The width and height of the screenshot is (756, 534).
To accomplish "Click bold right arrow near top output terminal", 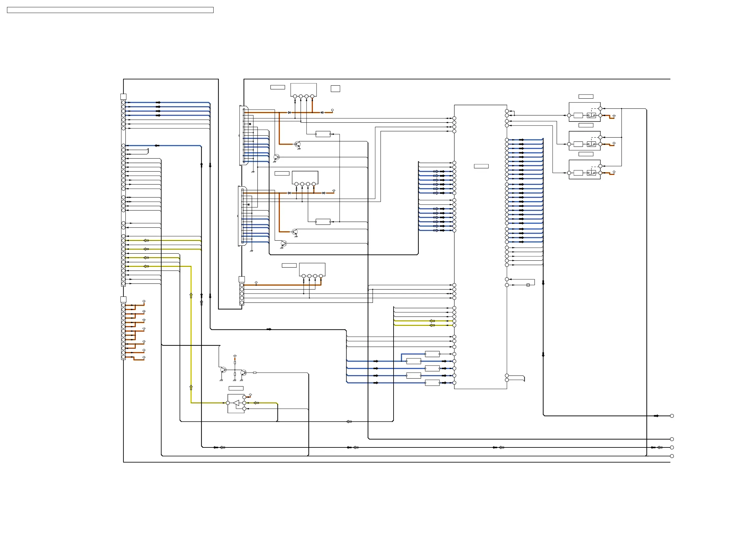I will click(x=656, y=416).
